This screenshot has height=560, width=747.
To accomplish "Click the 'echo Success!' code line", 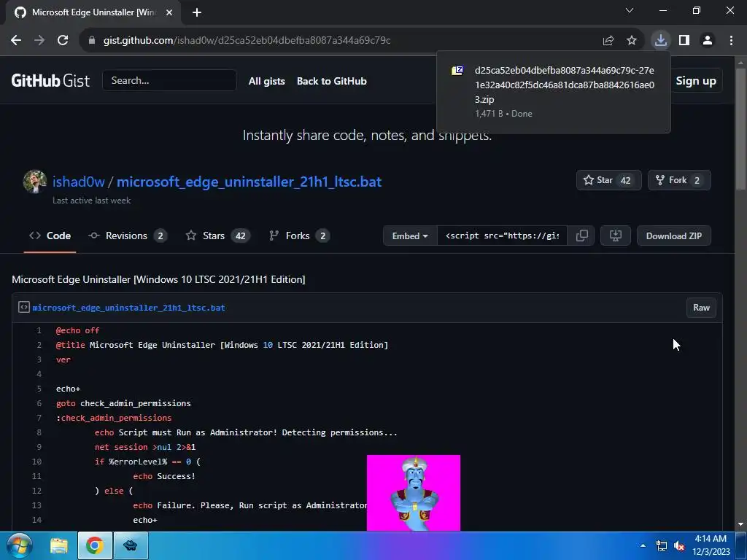I will point(164,476).
